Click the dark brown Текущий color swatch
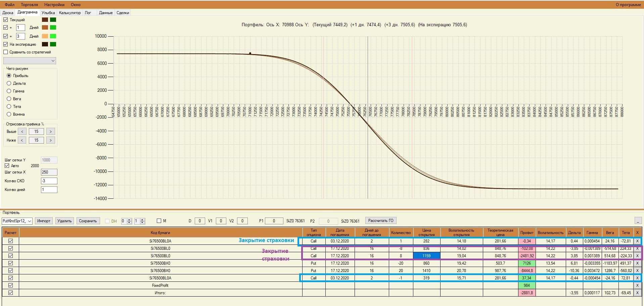The image size is (644, 306). point(45,20)
